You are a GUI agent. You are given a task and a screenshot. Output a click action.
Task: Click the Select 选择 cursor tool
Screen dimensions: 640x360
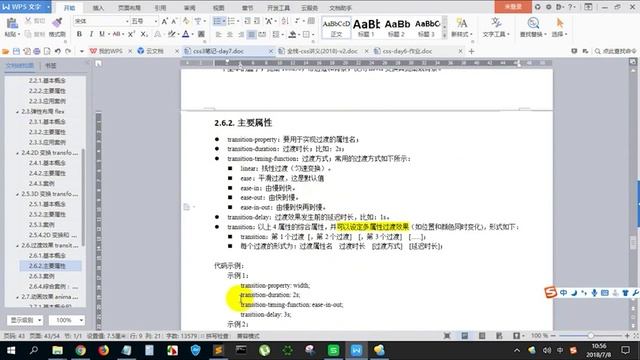click(x=560, y=27)
